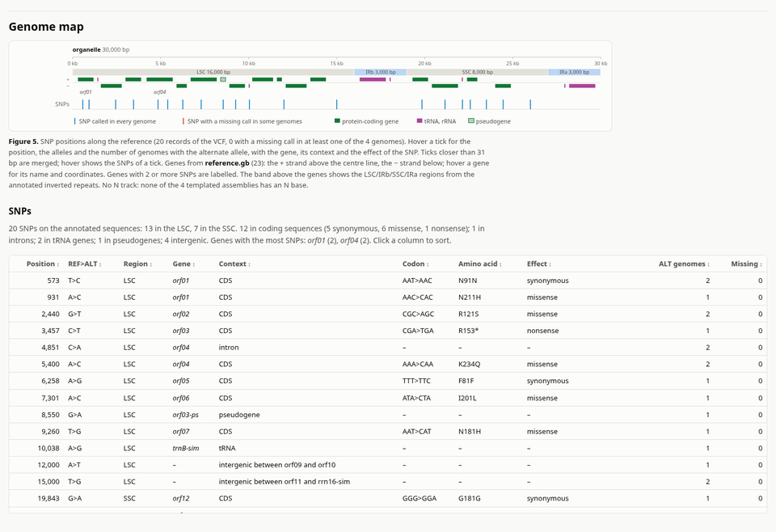Screen dimensions: 776x532
Task: Click the amino acid cell 'N91N'
Action: tap(468, 281)
